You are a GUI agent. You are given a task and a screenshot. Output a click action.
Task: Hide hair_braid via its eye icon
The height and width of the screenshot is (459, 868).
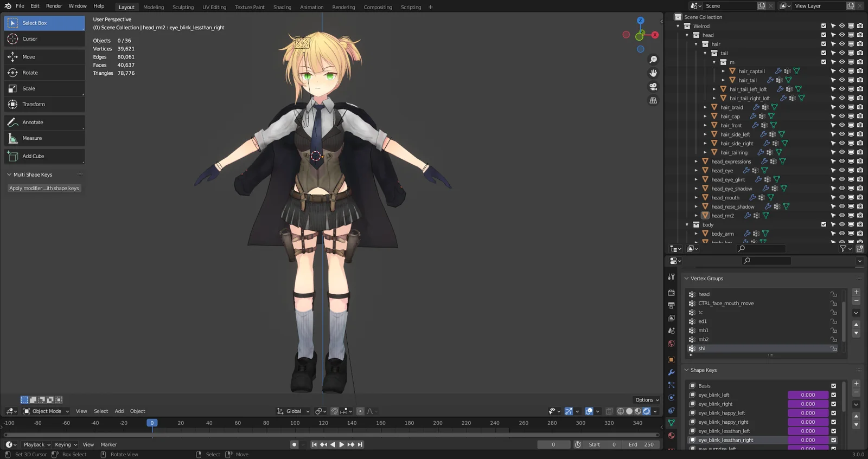(x=842, y=107)
